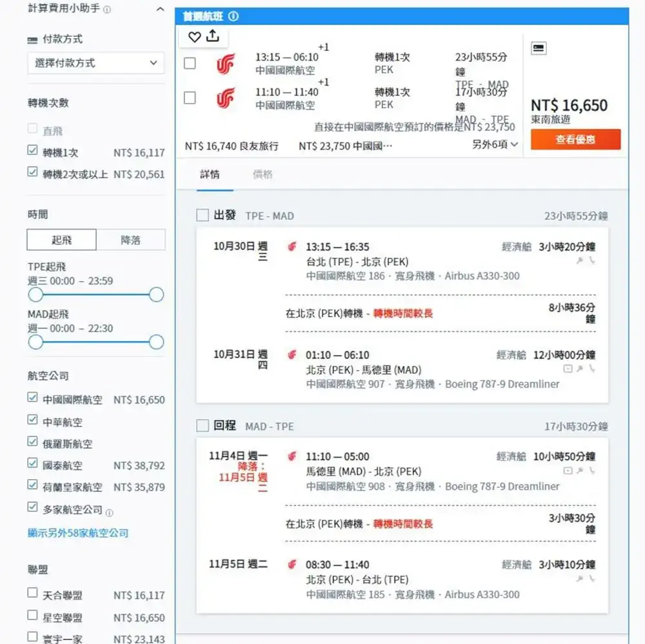Open the 選擇付款方式 dropdown
Viewport: 645px width, 644px height.
pos(96,63)
